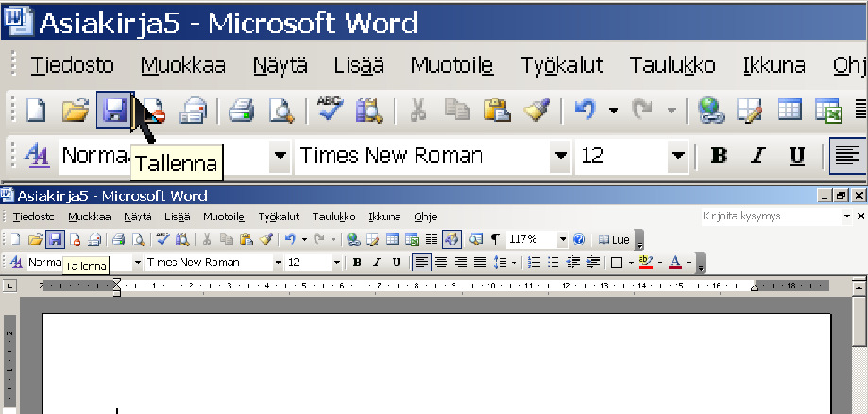Print using the magnified printer icon
The height and width of the screenshot is (414, 868).
[x=241, y=110]
